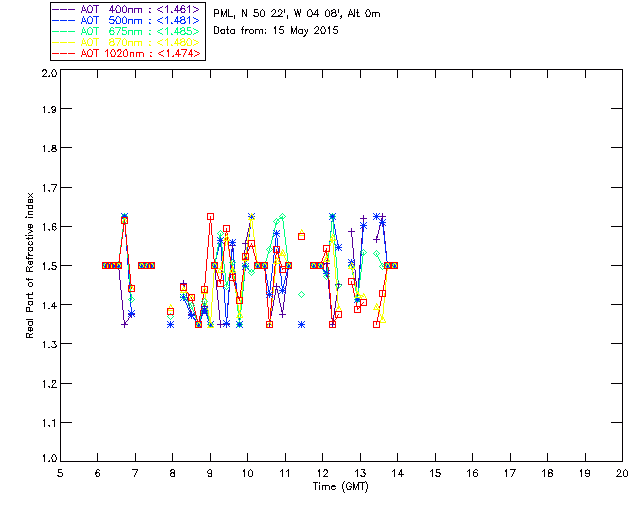This screenshot has height=512, width=640.
Task: Click the isolated red square marker near time 11.5
Action: [302, 236]
